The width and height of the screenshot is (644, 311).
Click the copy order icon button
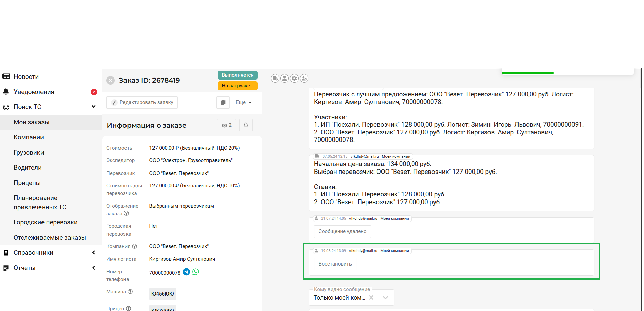(223, 102)
